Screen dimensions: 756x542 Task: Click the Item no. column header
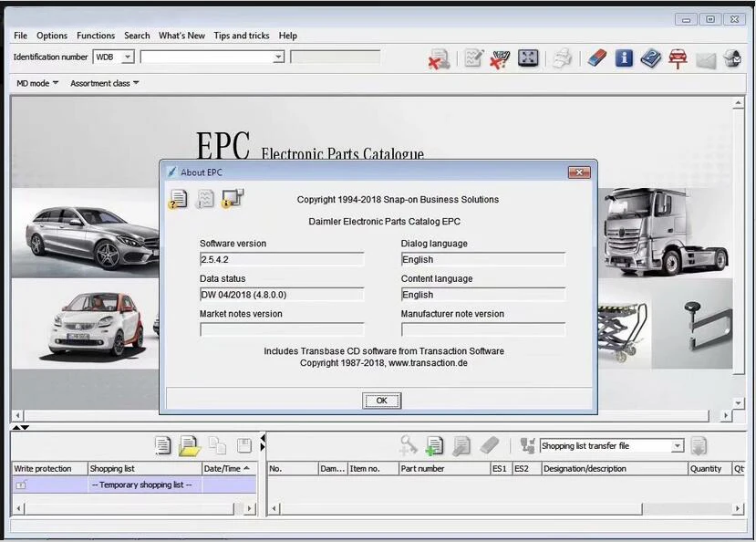(373, 468)
